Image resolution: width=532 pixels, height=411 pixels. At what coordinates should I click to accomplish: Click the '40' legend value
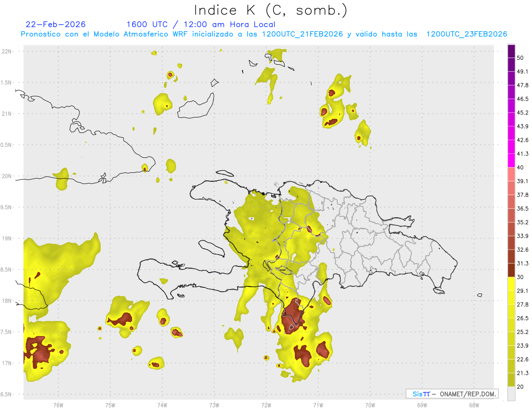coord(521,168)
